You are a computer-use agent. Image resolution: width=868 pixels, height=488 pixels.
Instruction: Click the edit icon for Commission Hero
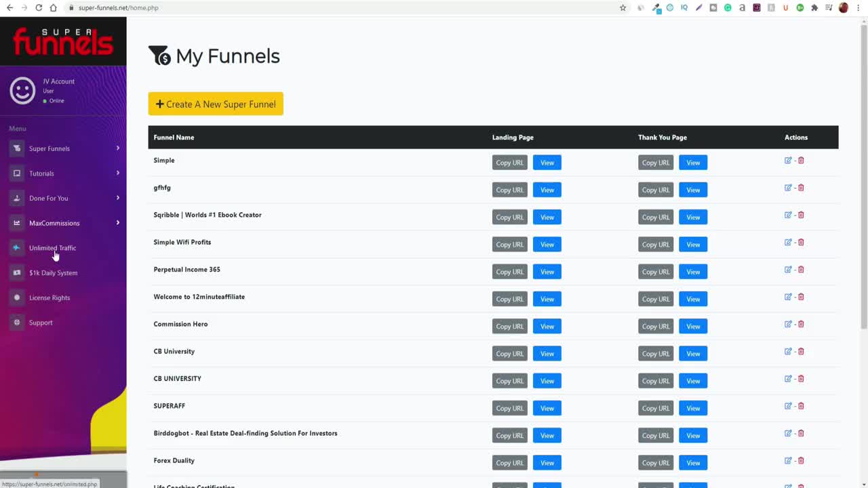(x=788, y=324)
